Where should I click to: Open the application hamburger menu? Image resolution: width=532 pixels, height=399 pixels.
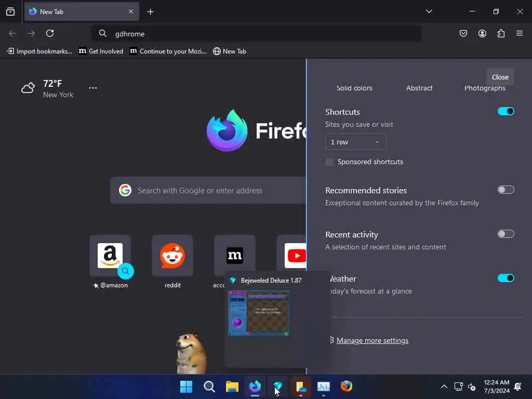520,33
